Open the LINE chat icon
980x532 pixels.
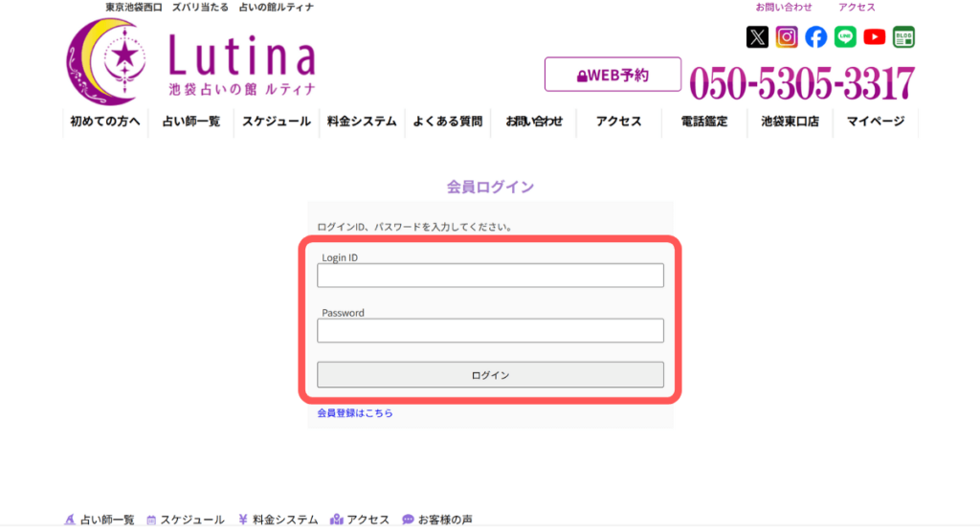(x=845, y=37)
